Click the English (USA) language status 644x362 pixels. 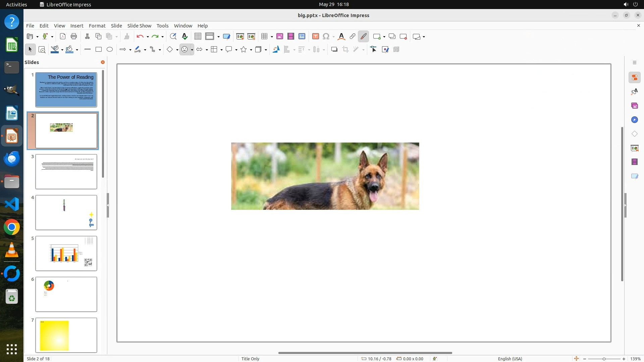pos(510,359)
